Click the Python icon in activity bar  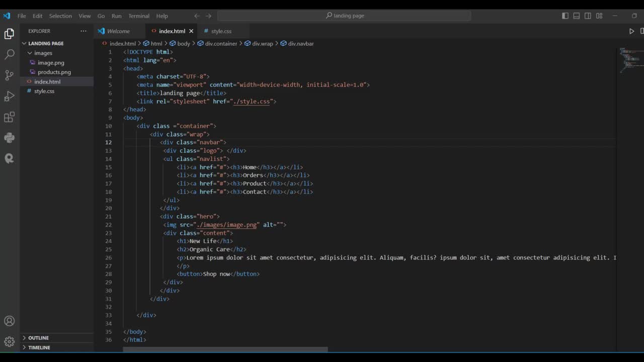[9, 138]
